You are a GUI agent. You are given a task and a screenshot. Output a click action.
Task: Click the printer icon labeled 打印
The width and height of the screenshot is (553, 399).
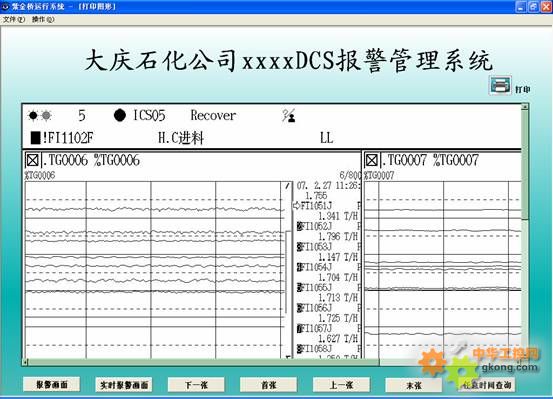point(500,85)
